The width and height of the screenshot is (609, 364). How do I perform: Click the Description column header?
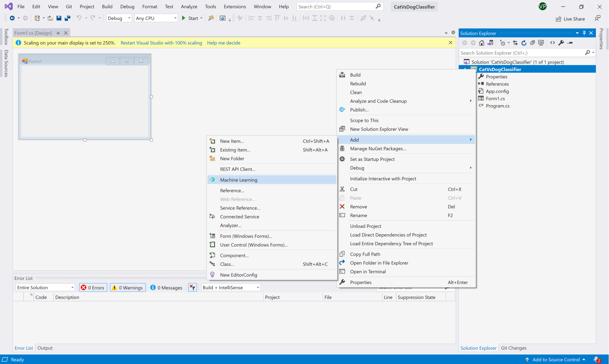coord(158,297)
